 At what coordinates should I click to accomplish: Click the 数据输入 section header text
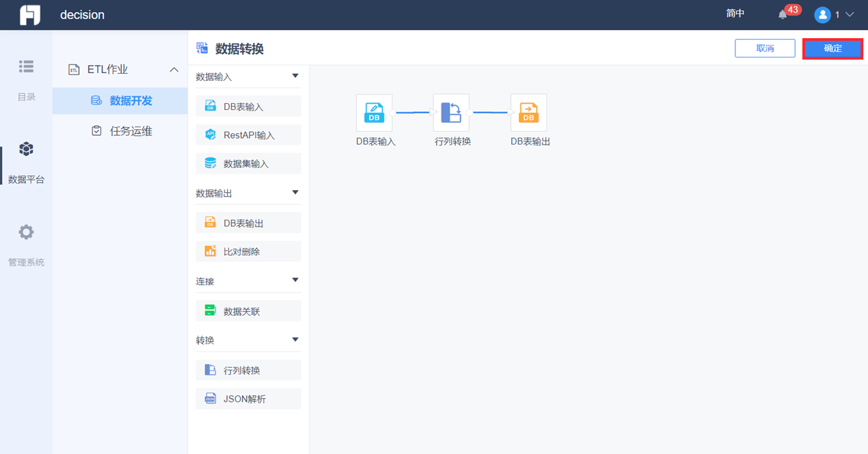214,77
